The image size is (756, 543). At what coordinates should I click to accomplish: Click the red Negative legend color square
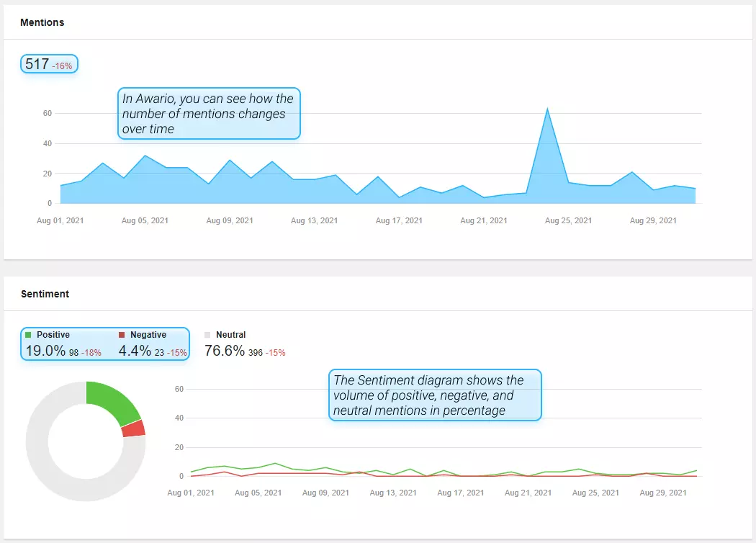pos(122,335)
